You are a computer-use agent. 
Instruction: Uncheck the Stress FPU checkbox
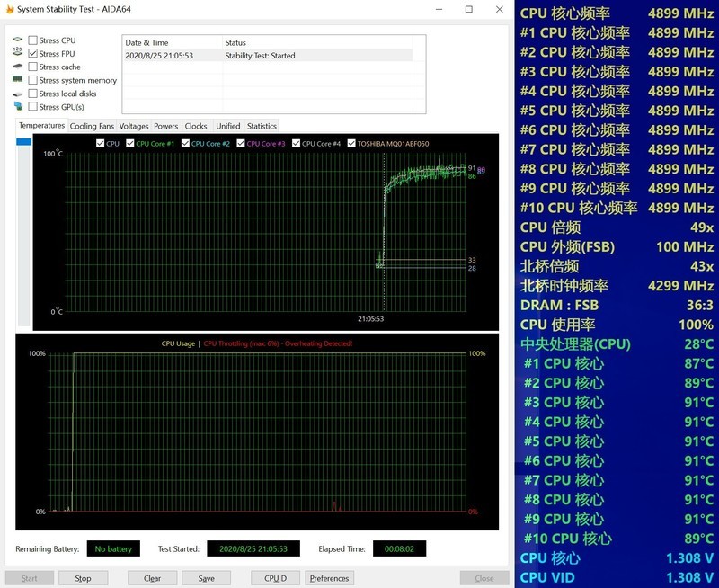pos(33,54)
